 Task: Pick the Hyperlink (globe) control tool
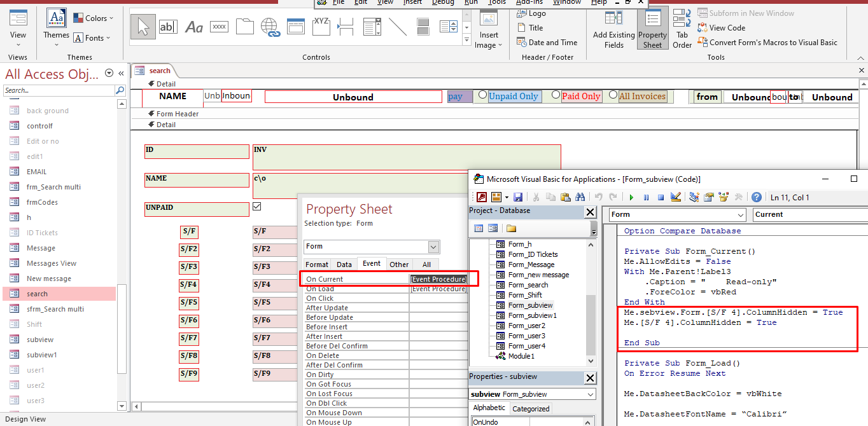pyautogui.click(x=270, y=27)
